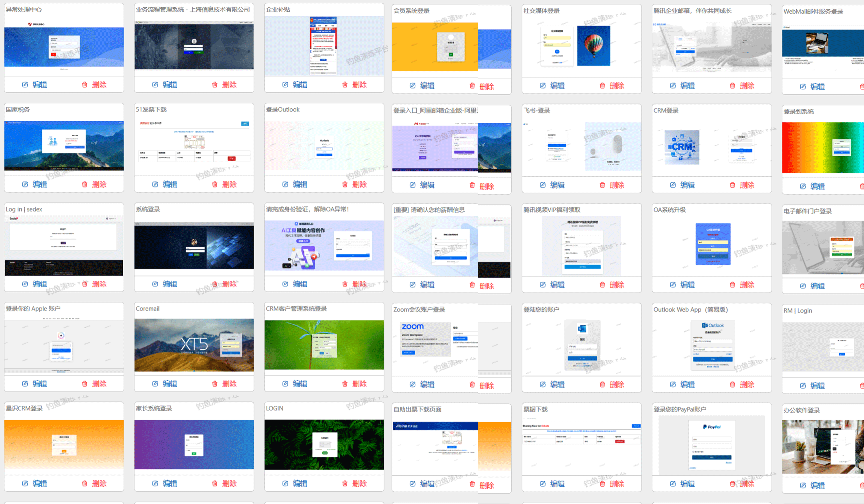Click trash icon on CRM登录 card
The image size is (864, 504).
(x=732, y=185)
